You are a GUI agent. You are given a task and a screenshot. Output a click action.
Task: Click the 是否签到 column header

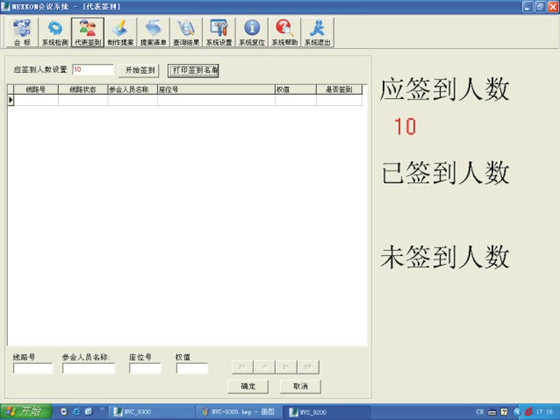click(339, 89)
